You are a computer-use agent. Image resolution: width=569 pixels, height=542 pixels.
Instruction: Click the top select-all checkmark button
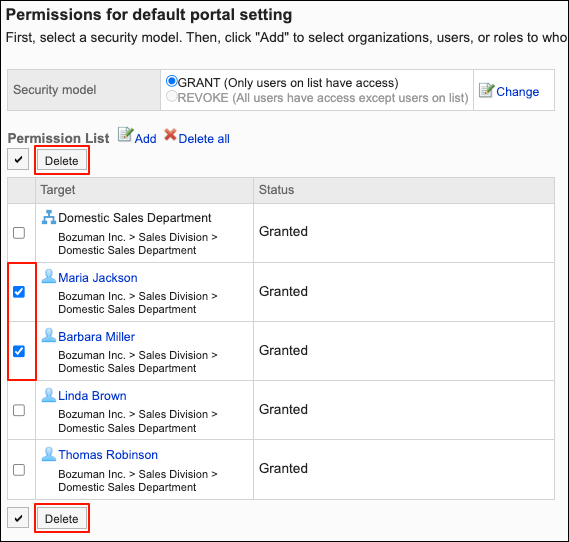(x=18, y=160)
